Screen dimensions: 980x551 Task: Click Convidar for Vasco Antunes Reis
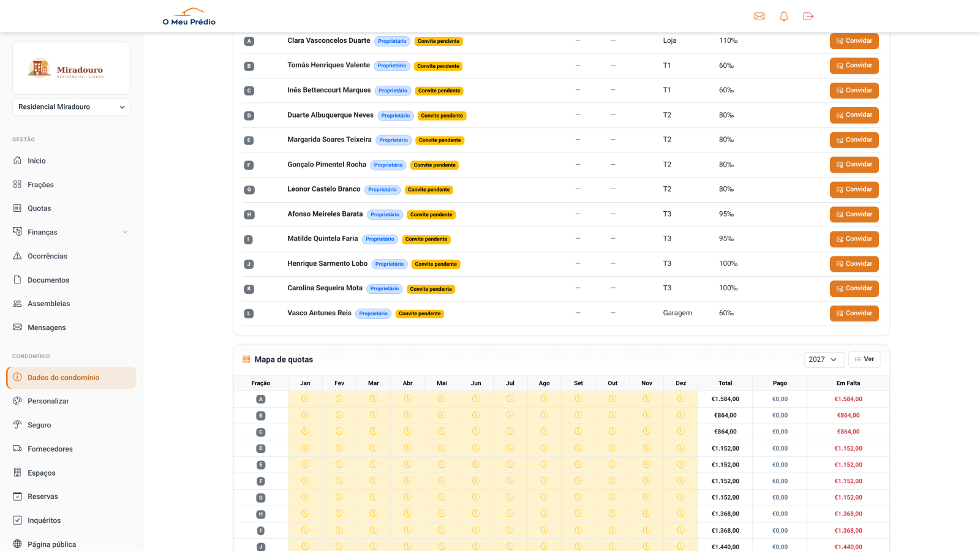(854, 313)
